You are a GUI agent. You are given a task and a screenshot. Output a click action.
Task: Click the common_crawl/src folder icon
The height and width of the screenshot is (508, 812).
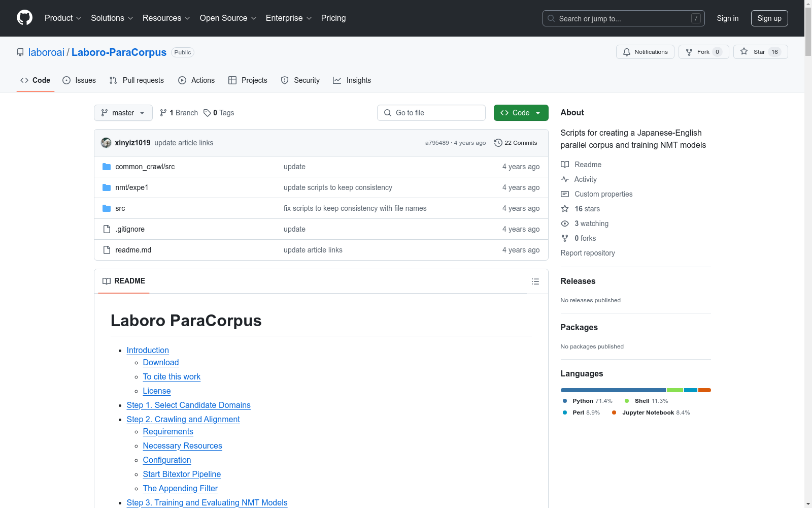click(x=107, y=167)
